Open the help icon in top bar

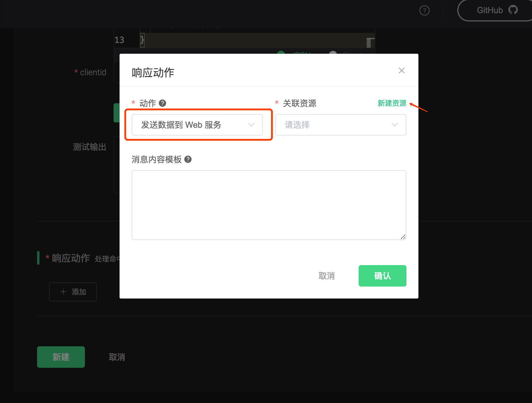pyautogui.click(x=424, y=10)
